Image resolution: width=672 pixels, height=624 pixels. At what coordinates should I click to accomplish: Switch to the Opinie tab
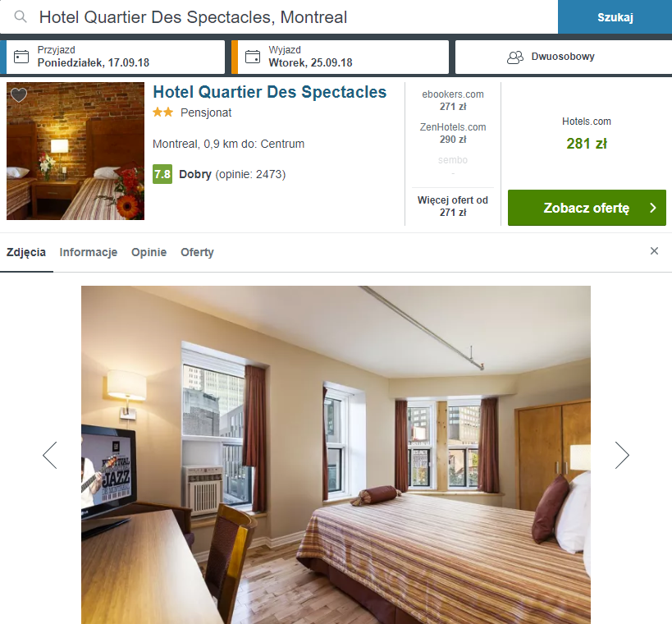[149, 252]
